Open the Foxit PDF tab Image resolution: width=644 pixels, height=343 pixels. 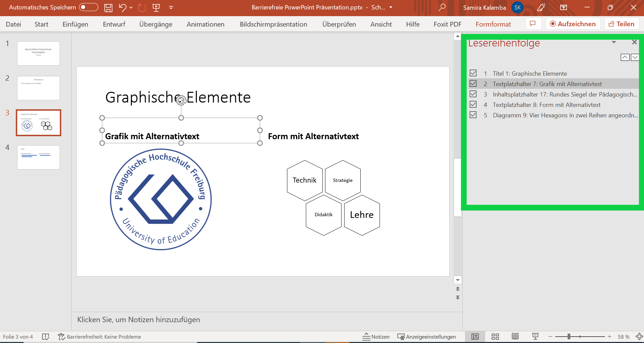pos(448,24)
